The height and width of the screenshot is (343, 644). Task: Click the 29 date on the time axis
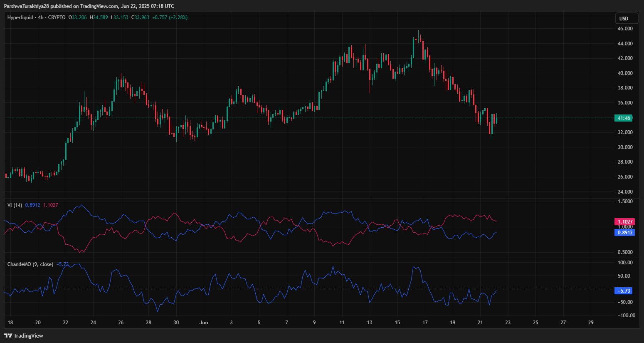[x=591, y=323]
